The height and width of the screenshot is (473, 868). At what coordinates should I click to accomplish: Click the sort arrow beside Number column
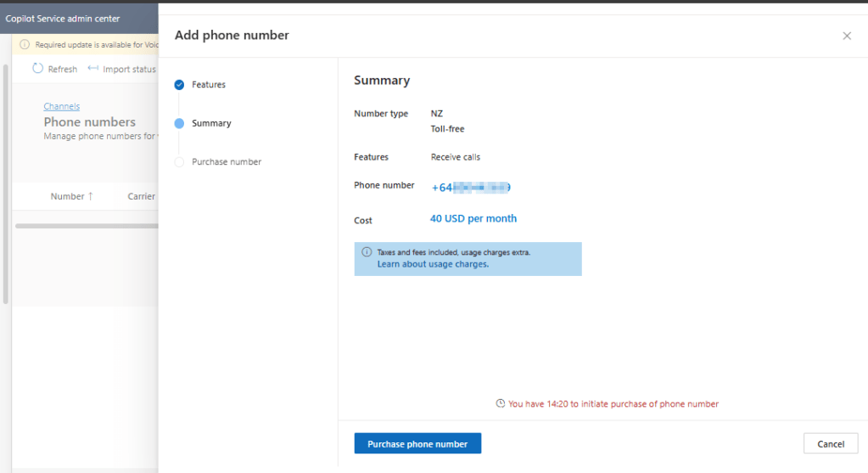point(91,196)
